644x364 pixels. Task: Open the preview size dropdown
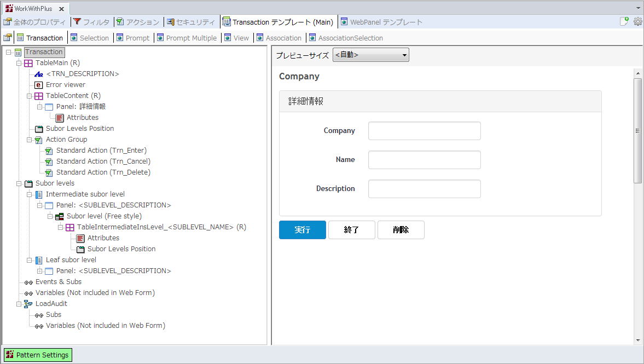tap(370, 55)
